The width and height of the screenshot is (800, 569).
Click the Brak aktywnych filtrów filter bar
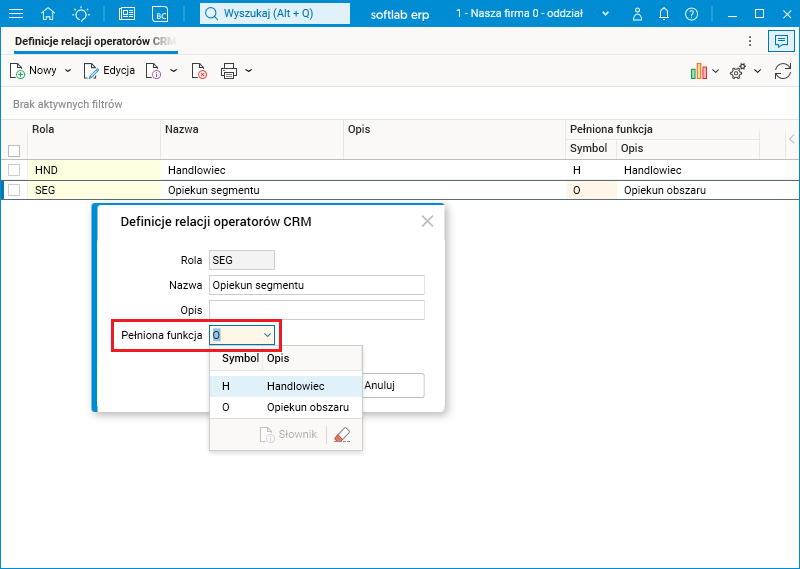(400, 104)
